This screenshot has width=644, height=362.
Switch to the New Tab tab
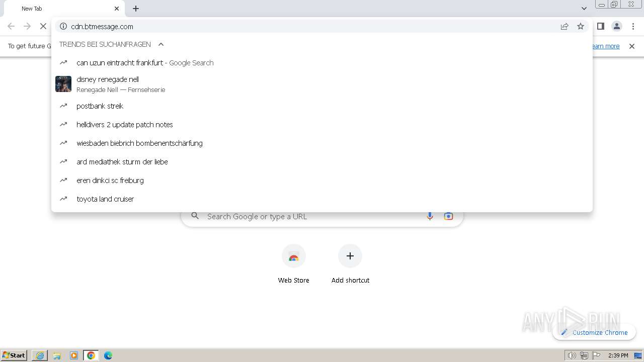(64, 9)
